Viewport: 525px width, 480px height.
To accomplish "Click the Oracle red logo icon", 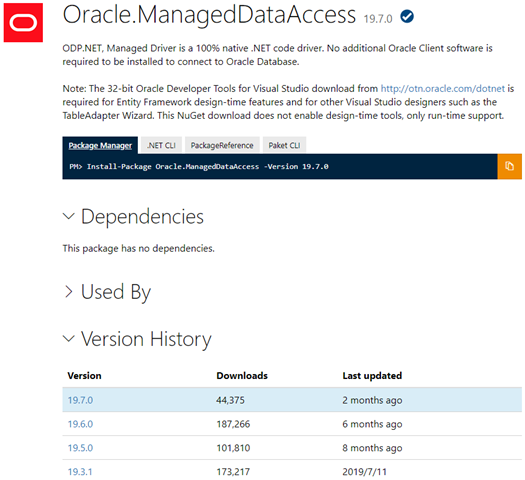I will 23,23.
